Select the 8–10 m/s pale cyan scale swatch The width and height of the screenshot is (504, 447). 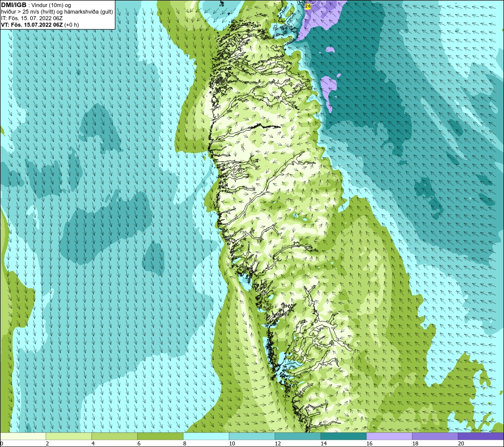click(206, 436)
